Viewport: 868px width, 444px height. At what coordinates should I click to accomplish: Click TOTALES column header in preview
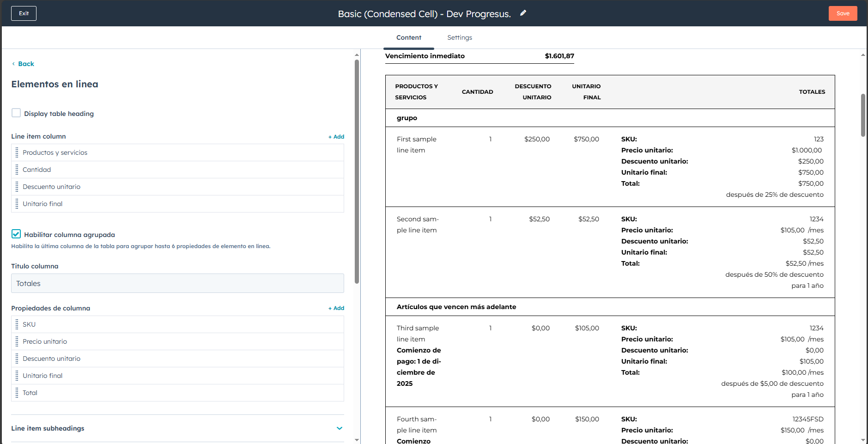(812, 92)
